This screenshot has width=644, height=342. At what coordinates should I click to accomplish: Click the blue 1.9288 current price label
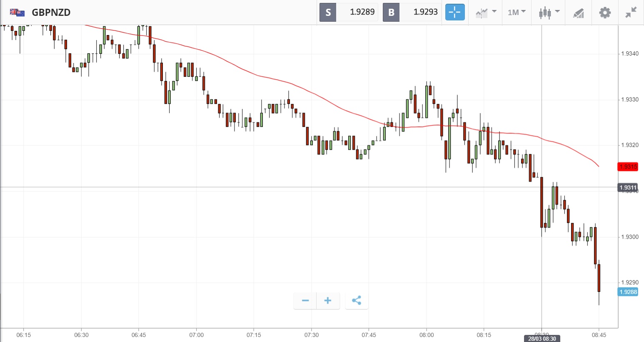[628, 292]
